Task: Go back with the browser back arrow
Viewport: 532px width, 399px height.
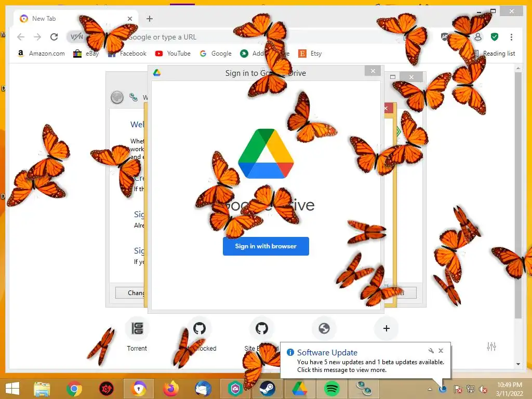Action: (x=21, y=37)
